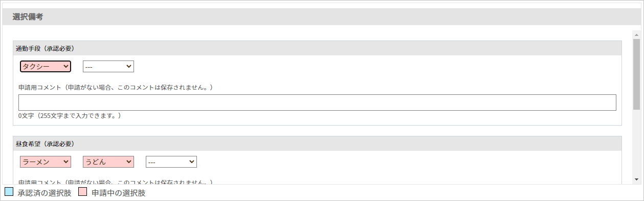644x201 pixels.
Task: Open the empty --- dropdown under 昼食希望
Action: click(x=171, y=162)
